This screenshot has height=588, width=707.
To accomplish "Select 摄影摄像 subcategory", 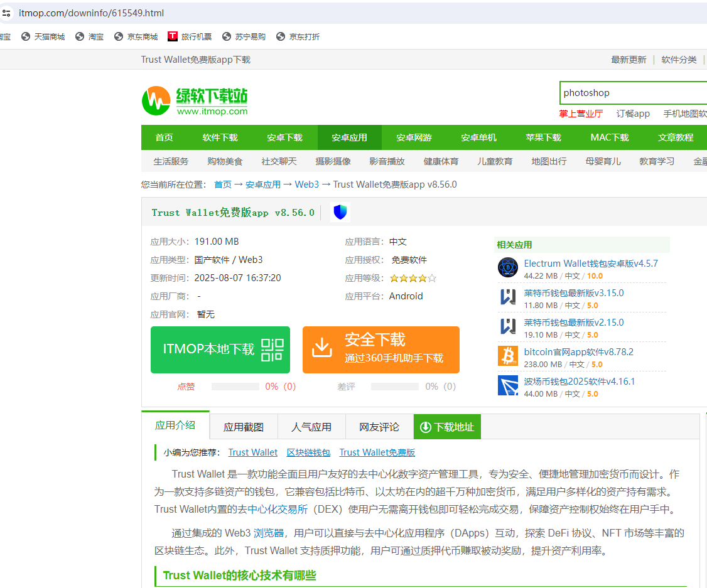I will tap(333, 161).
